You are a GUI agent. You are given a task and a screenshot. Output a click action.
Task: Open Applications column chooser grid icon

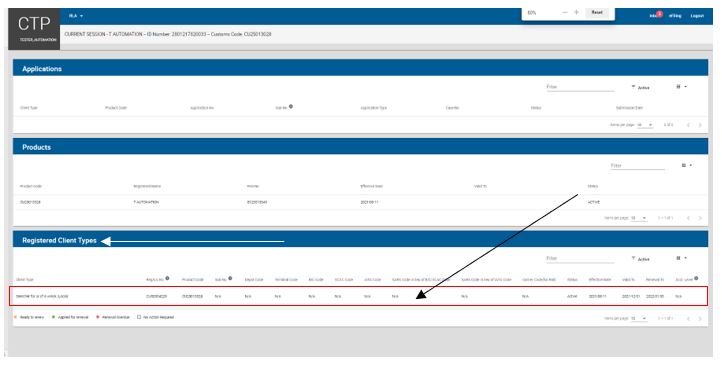[x=681, y=87]
